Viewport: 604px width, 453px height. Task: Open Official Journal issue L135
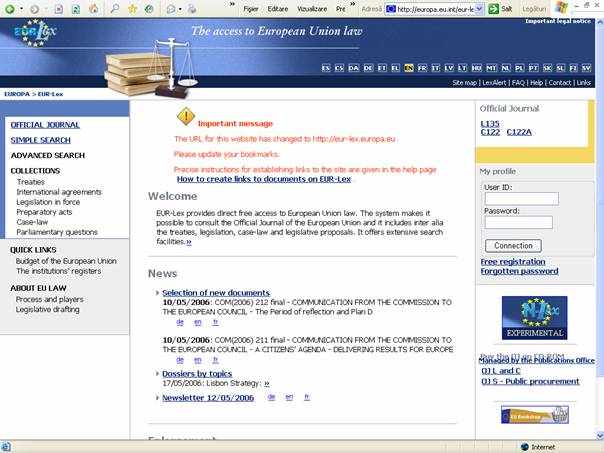(490, 124)
